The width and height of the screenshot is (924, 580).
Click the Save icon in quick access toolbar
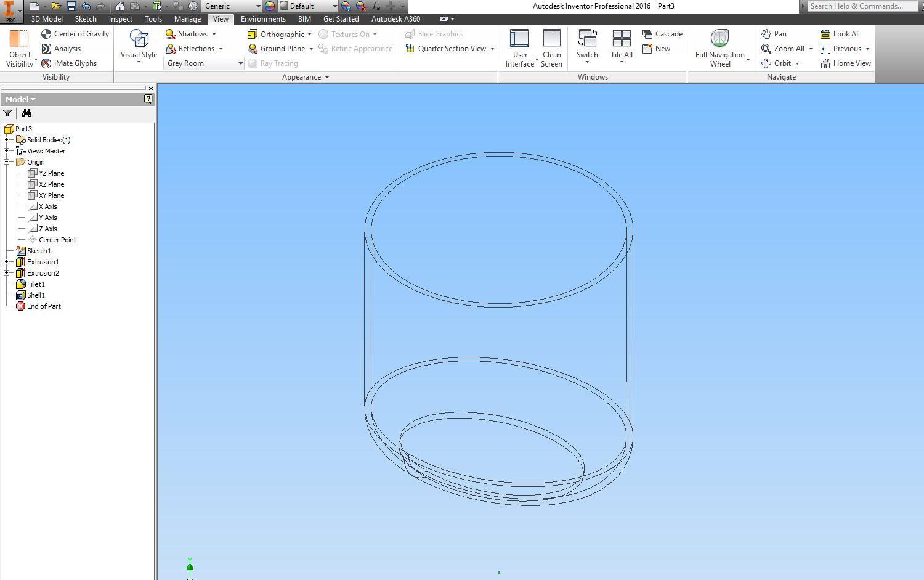71,6
